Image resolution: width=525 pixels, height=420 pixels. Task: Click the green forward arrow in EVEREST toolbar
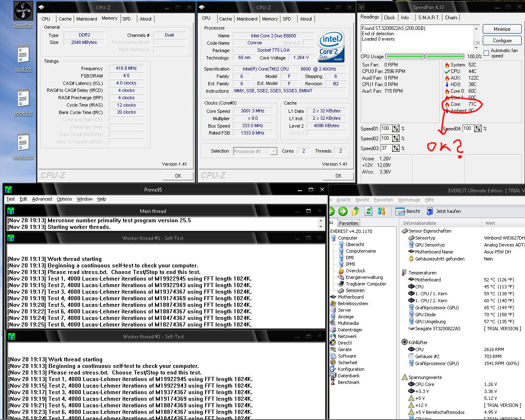click(343, 211)
